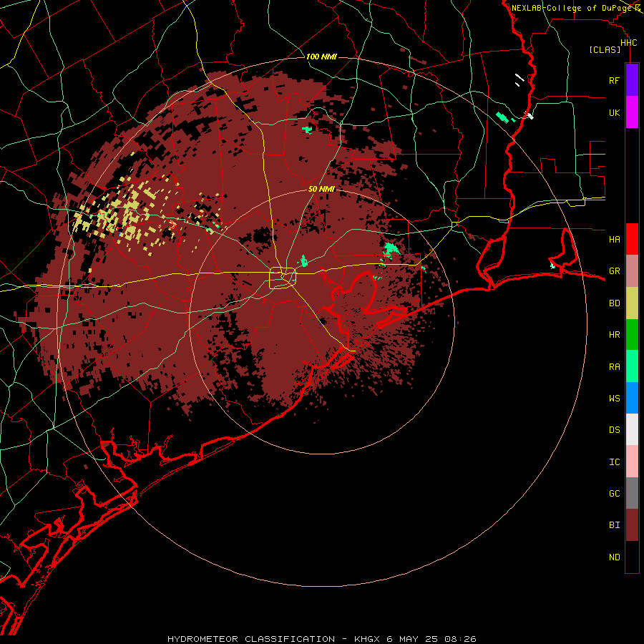The image size is (644, 644).
Task: Click the IC legend label
Action: click(614, 462)
